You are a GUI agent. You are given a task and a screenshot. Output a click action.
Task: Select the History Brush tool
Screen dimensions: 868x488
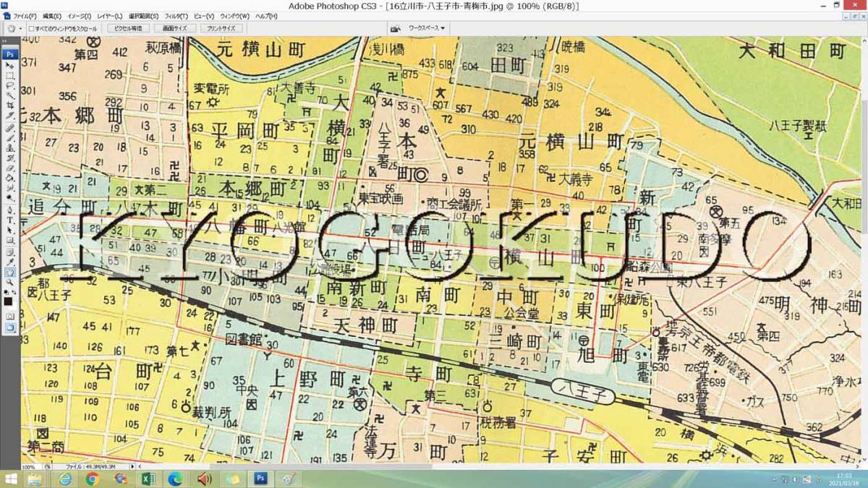[10, 158]
